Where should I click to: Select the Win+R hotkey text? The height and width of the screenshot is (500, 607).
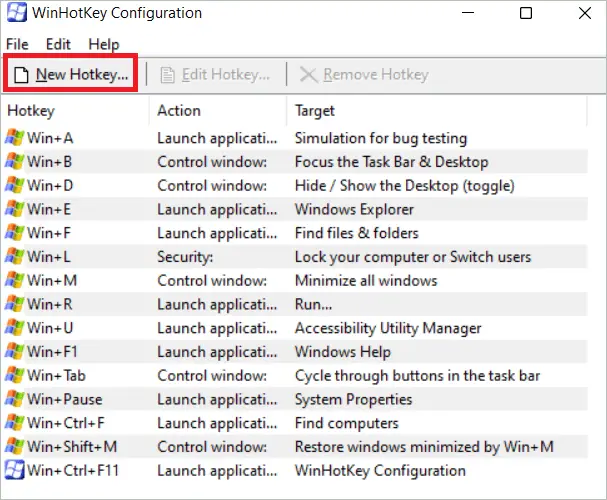pyautogui.click(x=50, y=305)
